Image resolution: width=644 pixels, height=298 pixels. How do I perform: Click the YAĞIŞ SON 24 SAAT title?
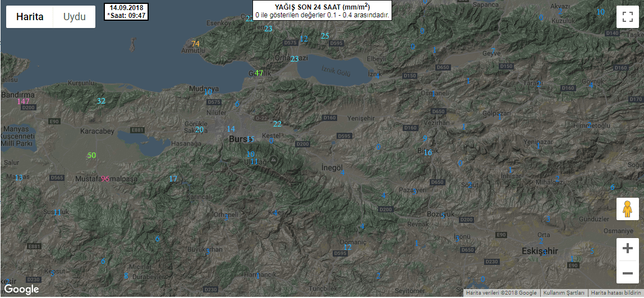click(x=321, y=7)
